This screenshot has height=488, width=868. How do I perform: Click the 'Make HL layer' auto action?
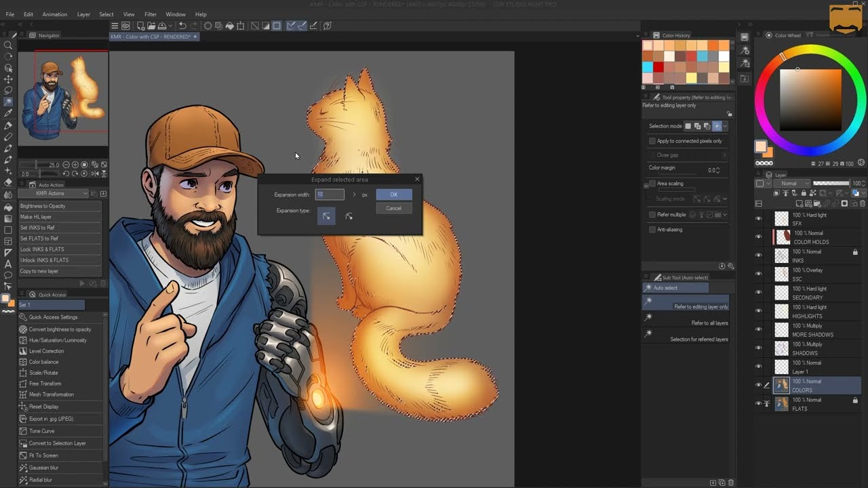point(59,217)
